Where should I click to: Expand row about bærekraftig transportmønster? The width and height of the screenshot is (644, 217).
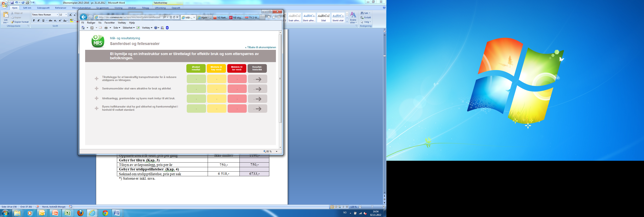97,79
